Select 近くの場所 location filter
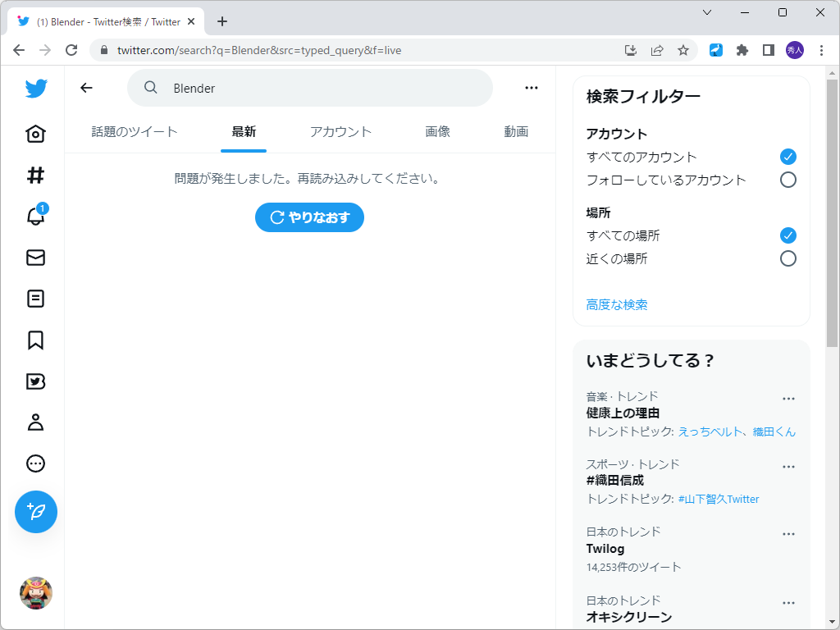This screenshot has width=840, height=630. click(x=787, y=258)
